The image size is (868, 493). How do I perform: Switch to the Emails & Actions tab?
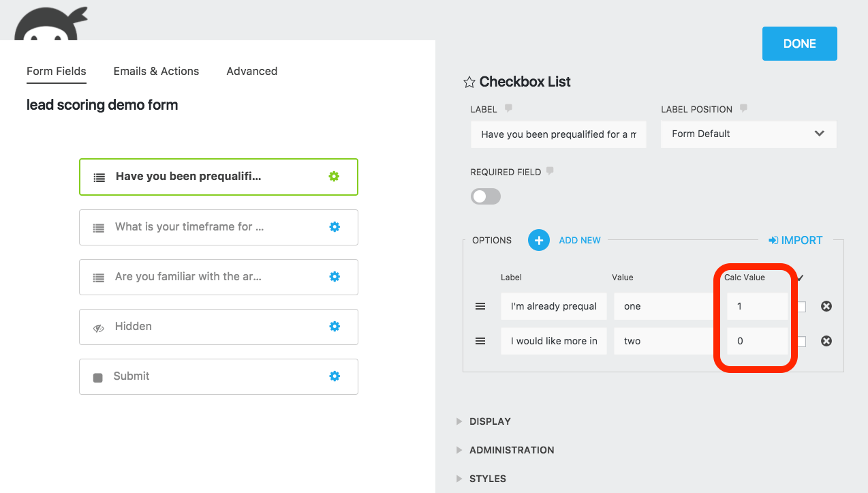coord(156,71)
